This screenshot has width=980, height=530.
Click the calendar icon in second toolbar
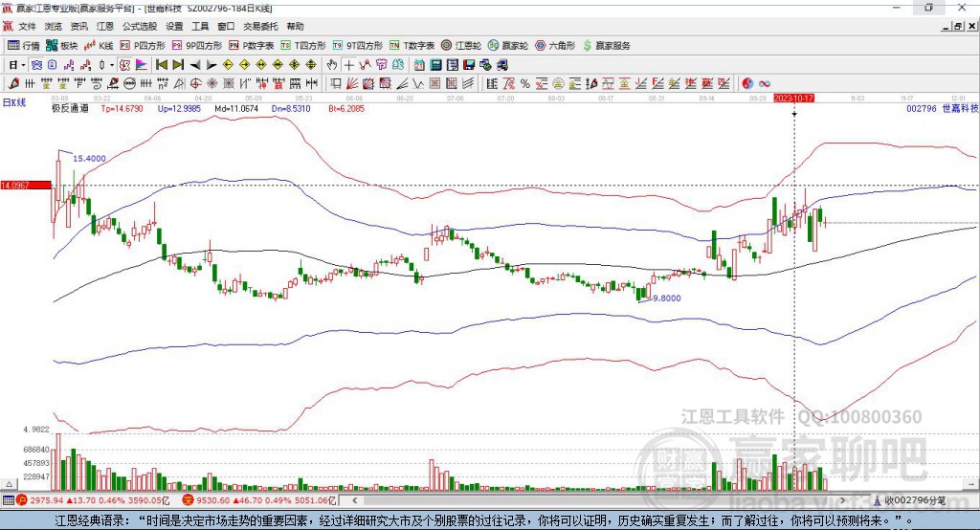click(419, 65)
